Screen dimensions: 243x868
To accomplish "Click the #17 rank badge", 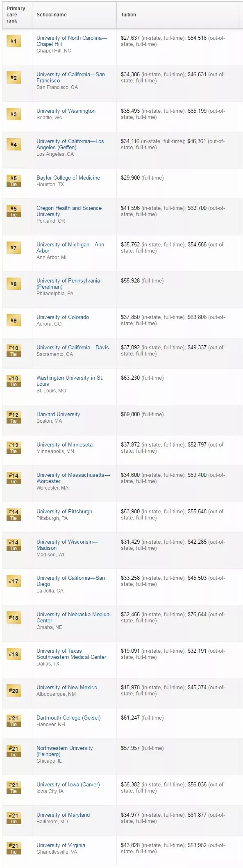I will 14,581.
